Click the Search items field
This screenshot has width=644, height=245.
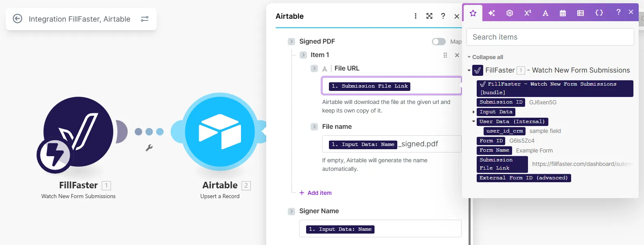(x=550, y=37)
